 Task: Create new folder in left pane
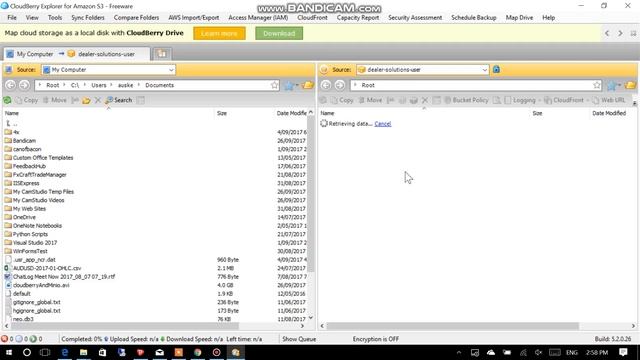point(86,100)
